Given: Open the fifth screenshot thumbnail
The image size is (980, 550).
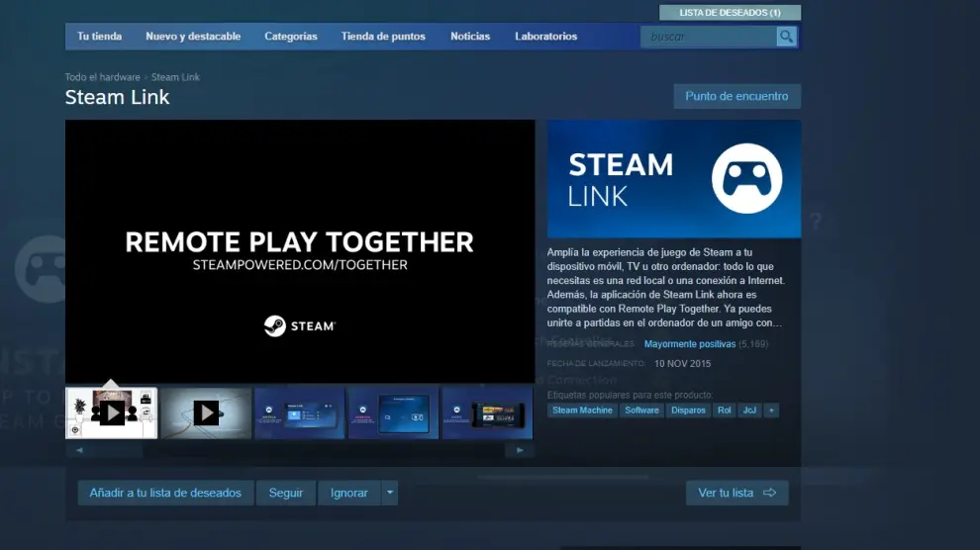Looking at the screenshot, I should coord(487,412).
